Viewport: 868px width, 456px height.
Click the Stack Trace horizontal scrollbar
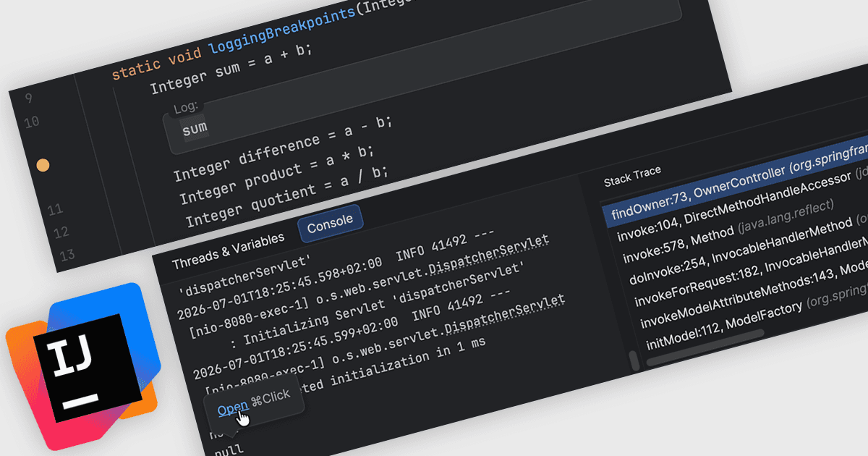[707, 347]
